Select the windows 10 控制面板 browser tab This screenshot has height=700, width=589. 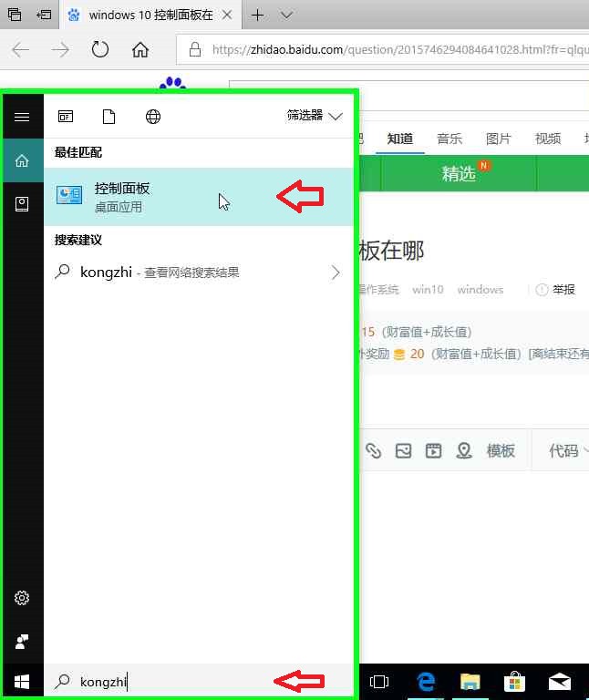150,15
